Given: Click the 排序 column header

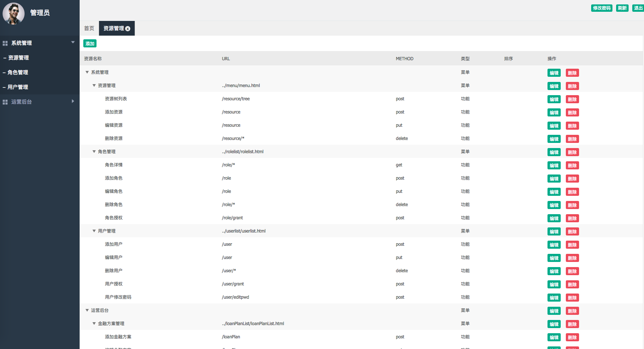Looking at the screenshot, I should pos(509,59).
